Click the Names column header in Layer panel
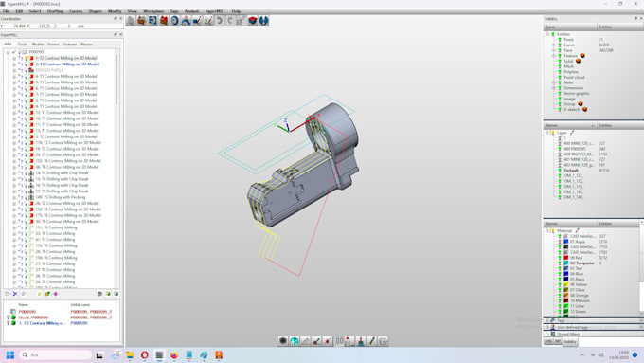Image resolution: width=644 pixels, height=363 pixels. (x=570, y=125)
